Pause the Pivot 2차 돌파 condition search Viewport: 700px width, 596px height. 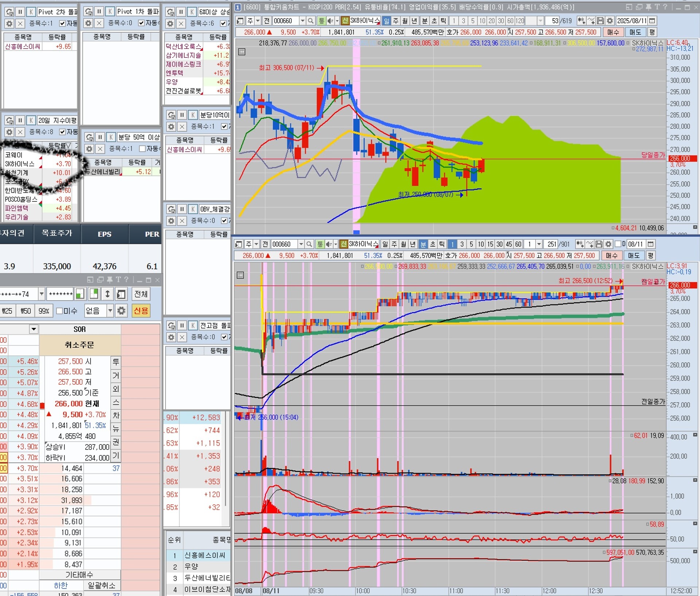click(20, 12)
